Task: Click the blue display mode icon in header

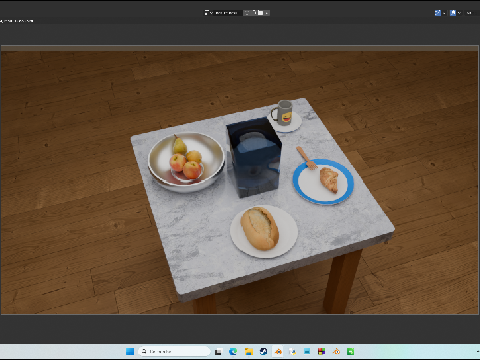Action: click(438, 13)
